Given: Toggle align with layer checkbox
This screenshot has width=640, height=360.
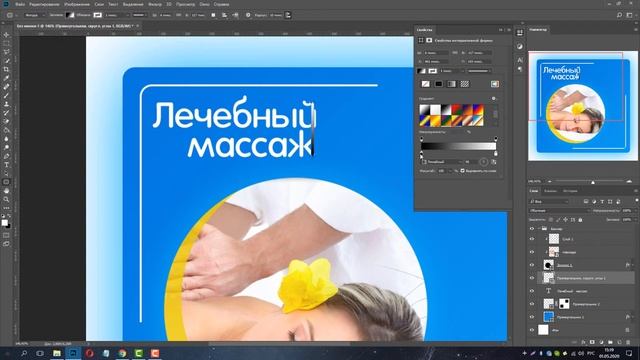Looking at the screenshot, I should click(462, 171).
